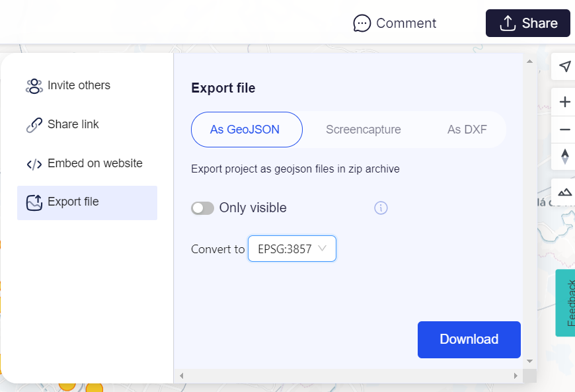Zoom in the map with plus icon
The image size is (575, 392).
[564, 102]
